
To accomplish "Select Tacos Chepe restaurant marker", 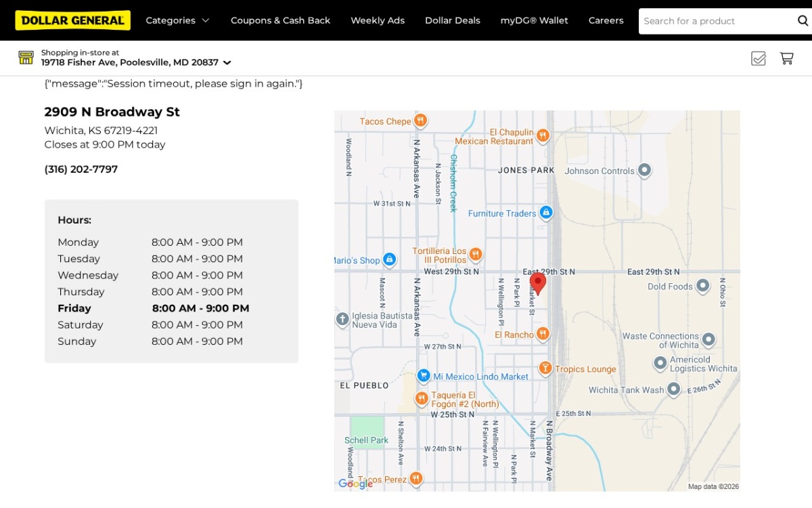I will coord(420,121).
